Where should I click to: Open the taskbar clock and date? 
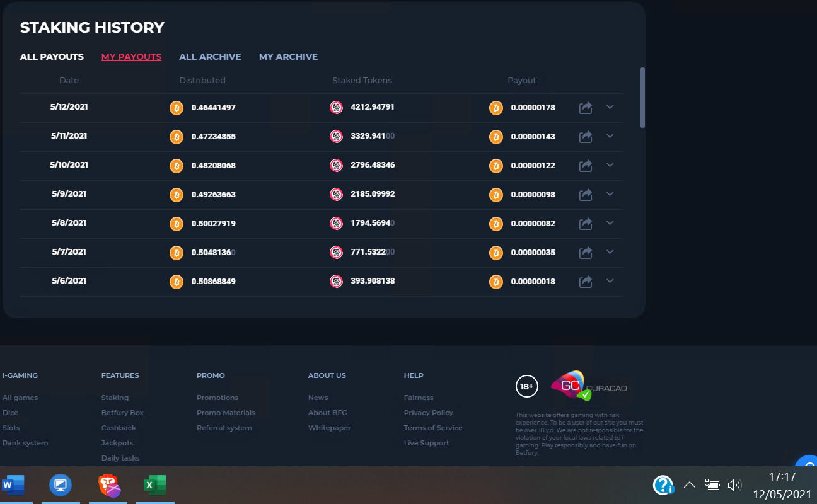click(782, 485)
